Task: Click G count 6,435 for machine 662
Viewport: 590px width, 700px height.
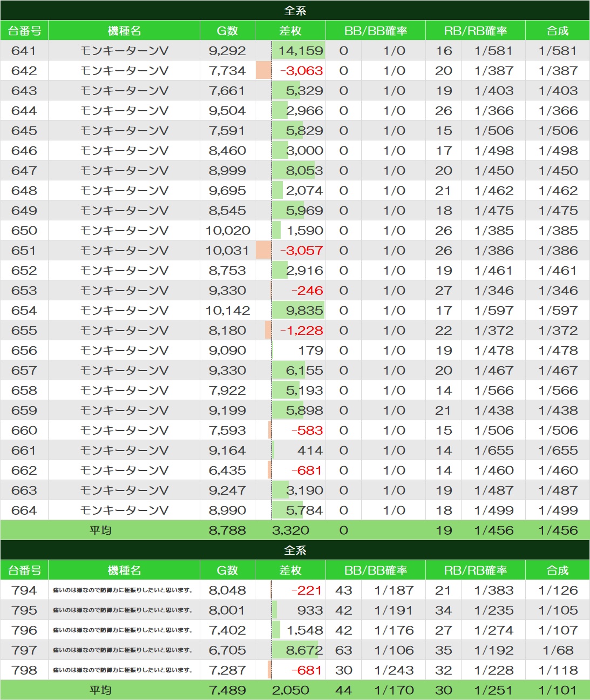Action: (227, 470)
